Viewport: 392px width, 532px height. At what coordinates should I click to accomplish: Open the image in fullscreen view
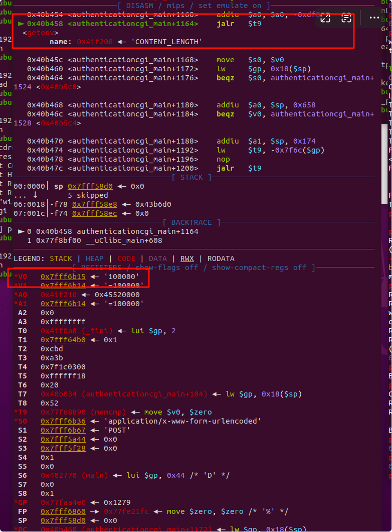coord(325,18)
